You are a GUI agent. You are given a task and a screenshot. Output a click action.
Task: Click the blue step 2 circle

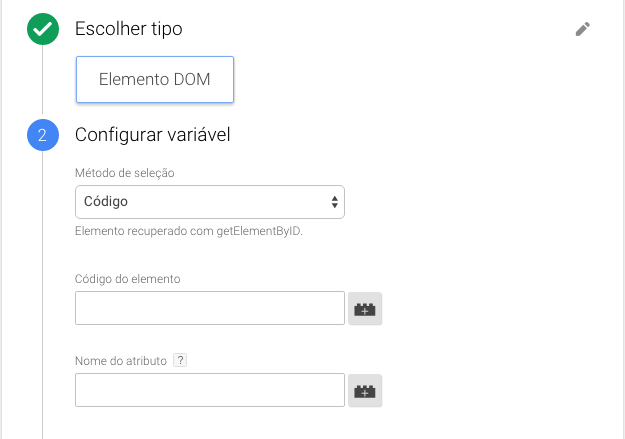click(43, 135)
